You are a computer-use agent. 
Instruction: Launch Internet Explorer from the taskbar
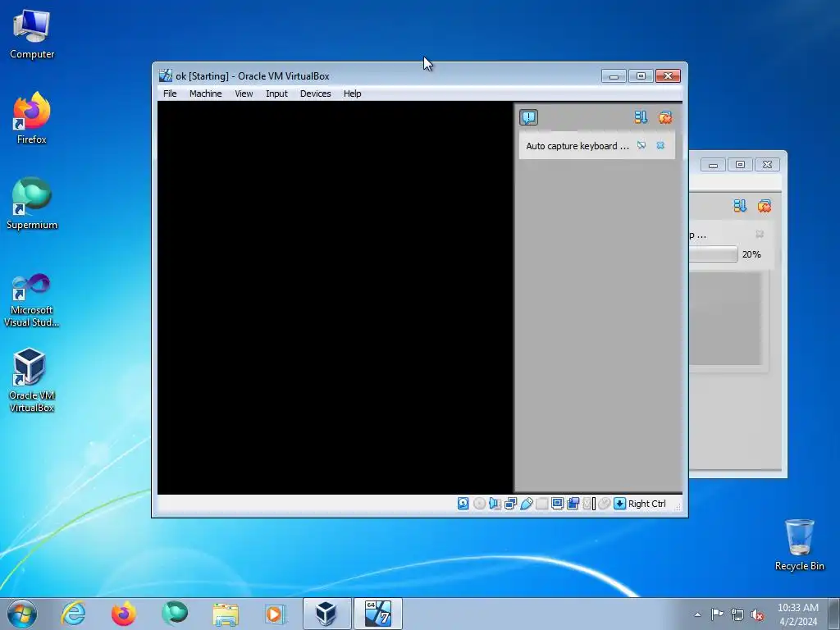click(x=73, y=614)
